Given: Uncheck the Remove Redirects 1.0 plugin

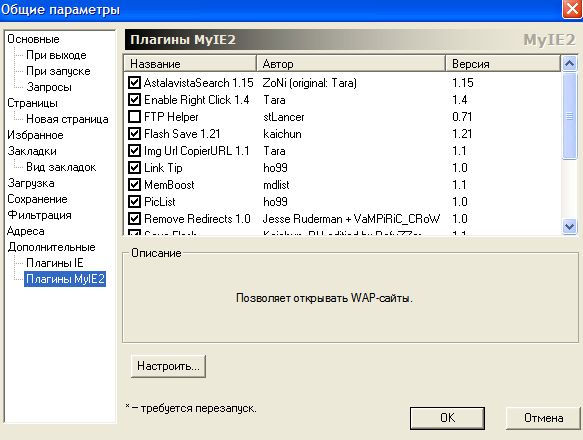Looking at the screenshot, I should point(134,219).
